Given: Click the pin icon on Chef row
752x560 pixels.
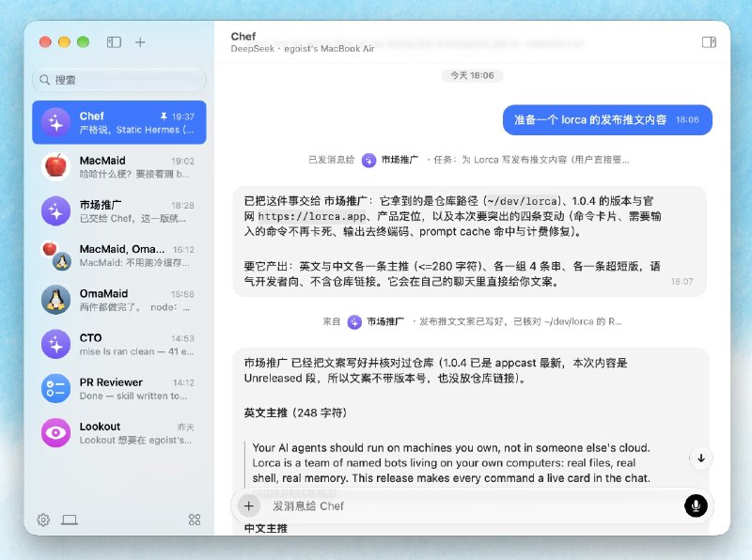Looking at the screenshot, I should pyautogui.click(x=164, y=117).
